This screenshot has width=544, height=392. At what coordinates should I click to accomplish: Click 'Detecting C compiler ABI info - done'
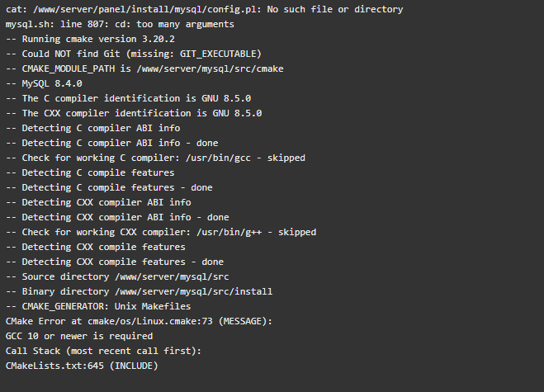[111, 143]
